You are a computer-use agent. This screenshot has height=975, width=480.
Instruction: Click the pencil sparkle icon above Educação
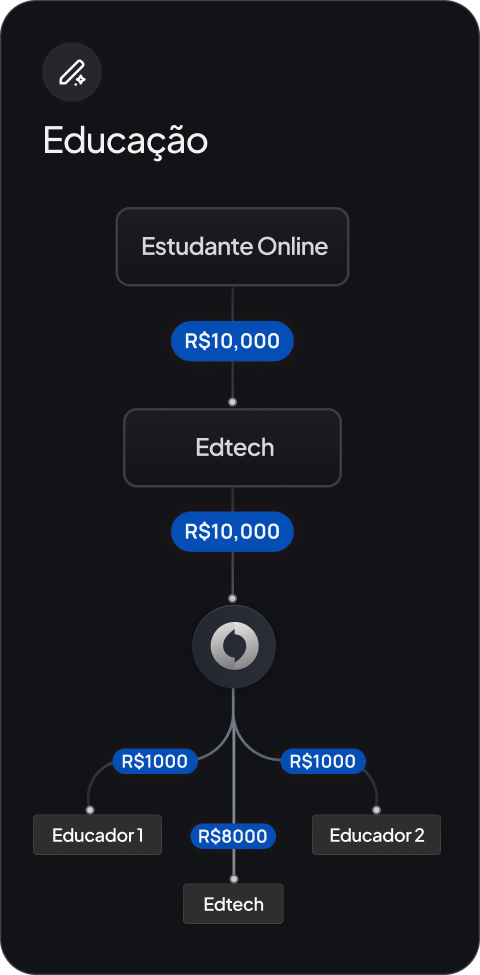(x=72, y=72)
